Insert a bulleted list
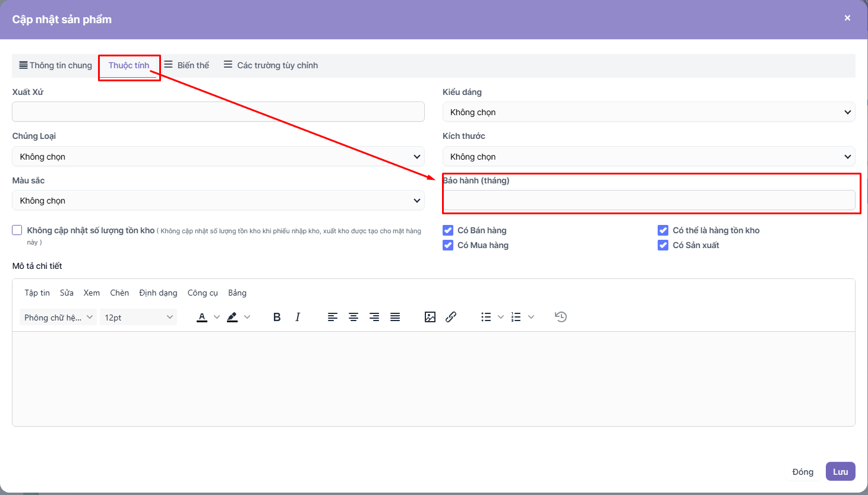The width and height of the screenshot is (868, 495). [x=486, y=317]
